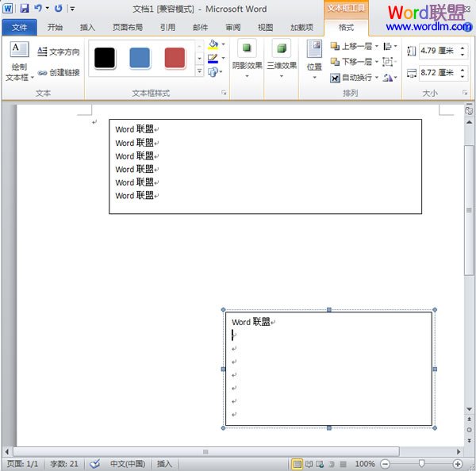476x471 pixels.
Task: Click the shape fill paint bucket icon
Action: [x=213, y=45]
